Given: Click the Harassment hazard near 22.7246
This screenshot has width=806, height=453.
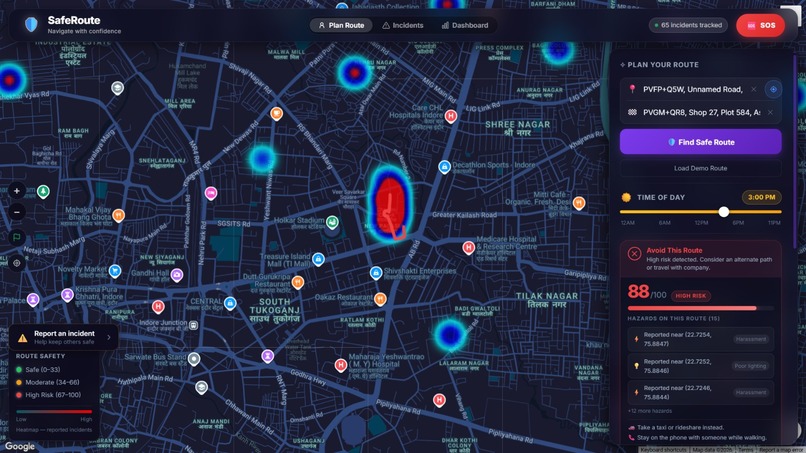Looking at the screenshot, I should (x=701, y=392).
